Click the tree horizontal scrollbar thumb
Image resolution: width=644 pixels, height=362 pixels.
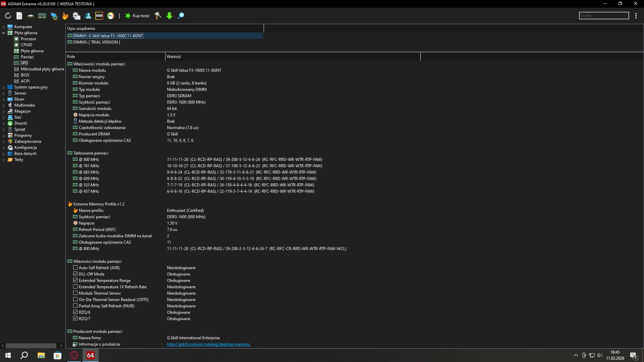coord(31,346)
